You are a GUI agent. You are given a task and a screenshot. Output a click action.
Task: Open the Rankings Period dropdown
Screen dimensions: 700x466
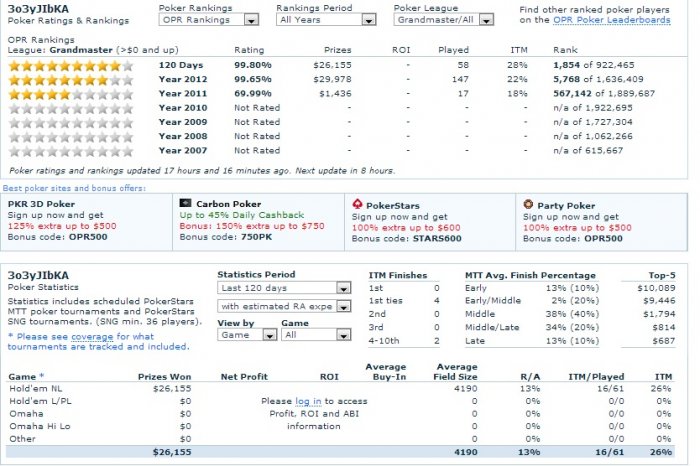click(x=326, y=20)
